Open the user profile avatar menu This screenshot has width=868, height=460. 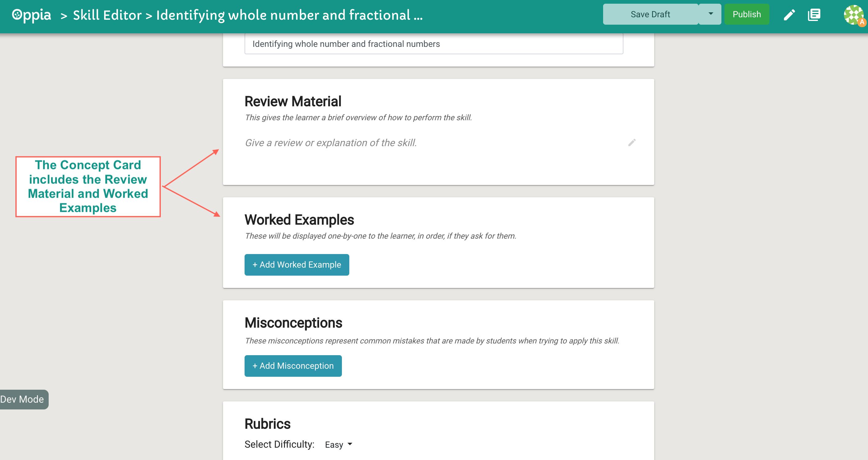(854, 15)
